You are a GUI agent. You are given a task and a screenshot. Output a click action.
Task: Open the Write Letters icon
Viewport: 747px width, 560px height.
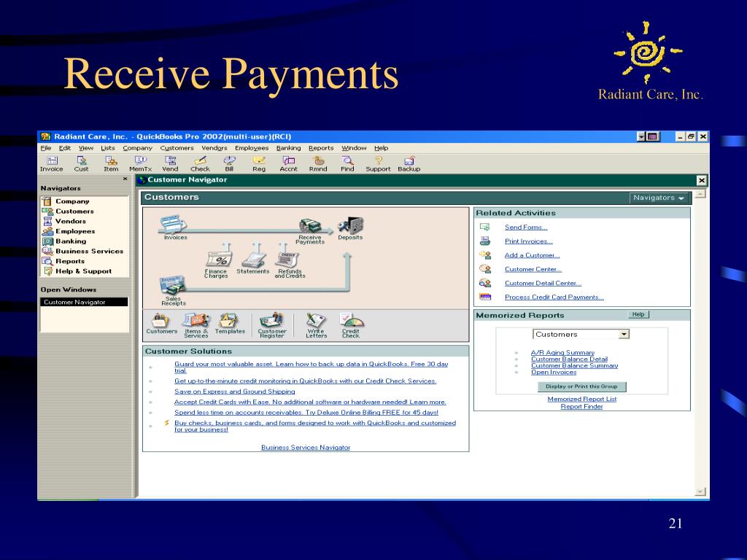tap(317, 325)
